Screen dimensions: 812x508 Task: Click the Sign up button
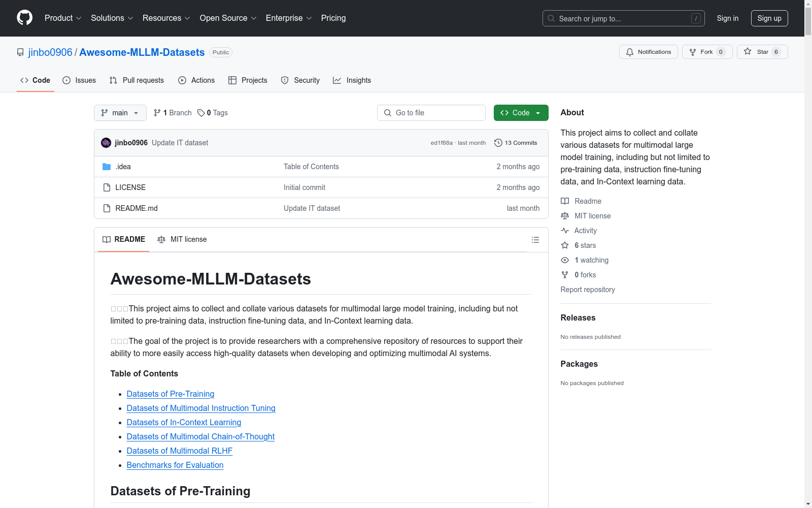click(x=769, y=18)
